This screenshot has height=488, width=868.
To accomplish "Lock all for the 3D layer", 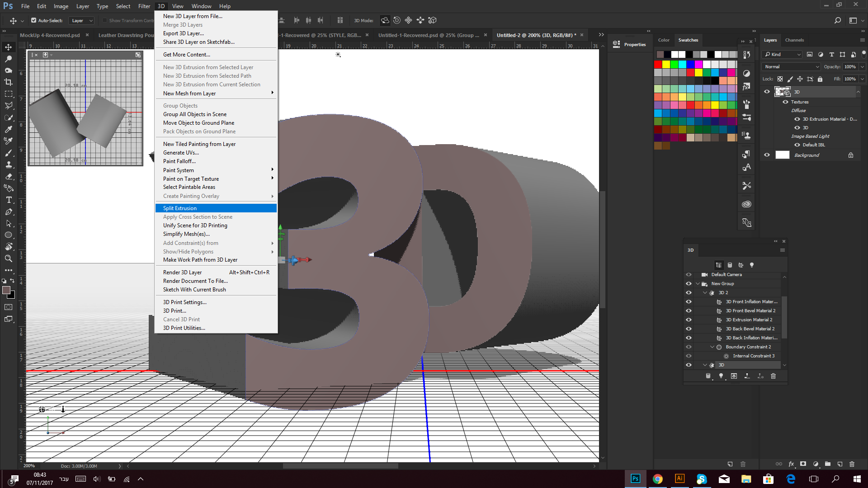I will 820,79.
